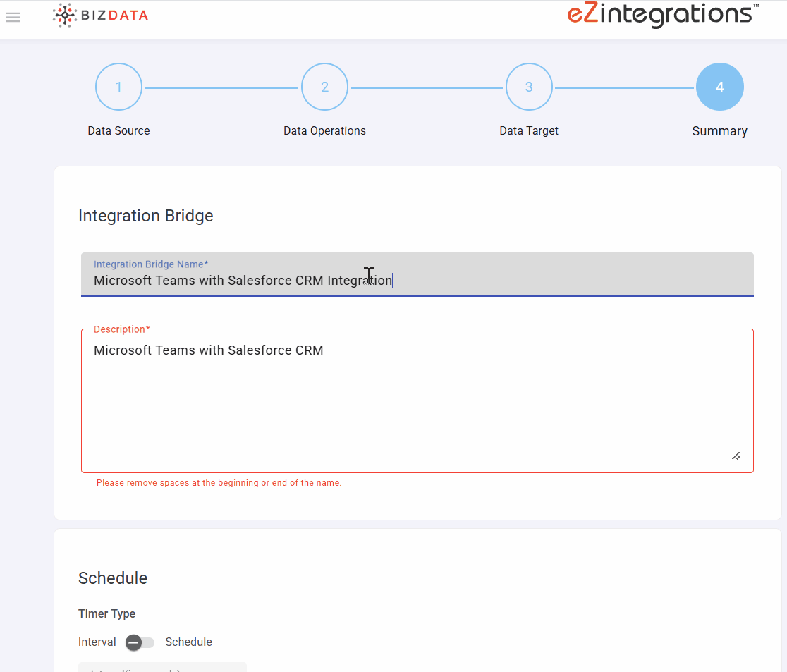
Task: Choose the Interval timer option label
Action: coord(97,642)
